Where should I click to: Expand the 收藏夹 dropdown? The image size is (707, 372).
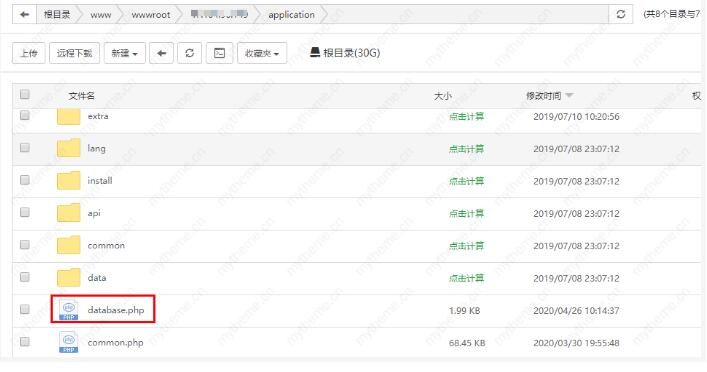click(262, 53)
